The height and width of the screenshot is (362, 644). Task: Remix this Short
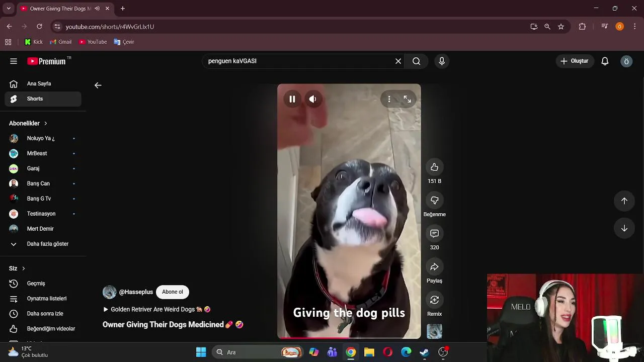point(434,300)
